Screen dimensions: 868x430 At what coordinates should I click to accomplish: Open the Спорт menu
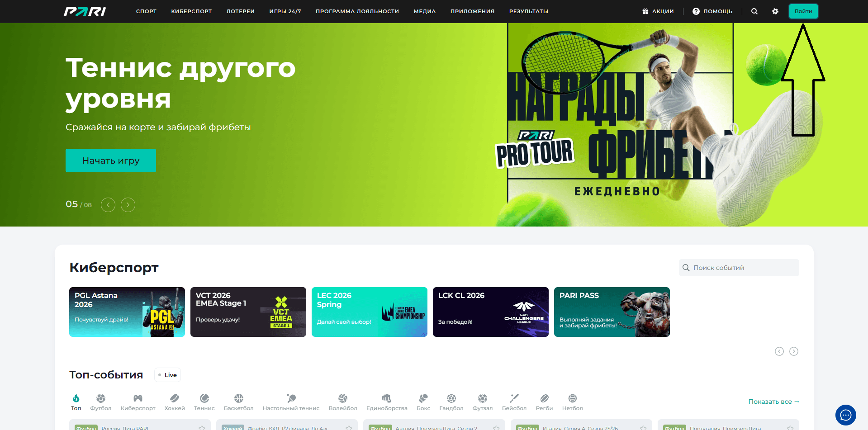[146, 11]
